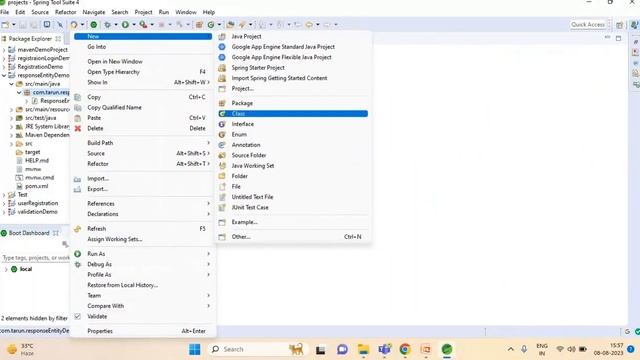Collapse the responseEntityDemo project node
The width and height of the screenshot is (640, 360).
click(x=4, y=76)
